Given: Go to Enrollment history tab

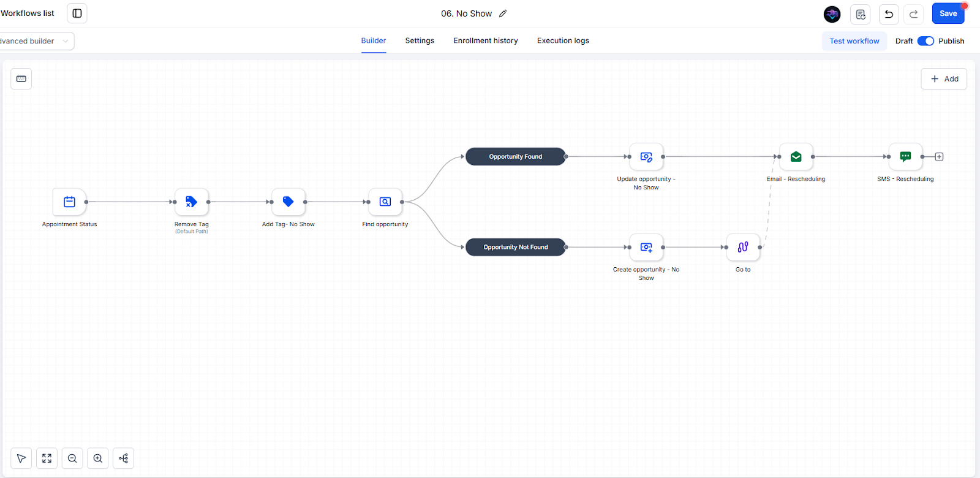Looking at the screenshot, I should tap(486, 40).
